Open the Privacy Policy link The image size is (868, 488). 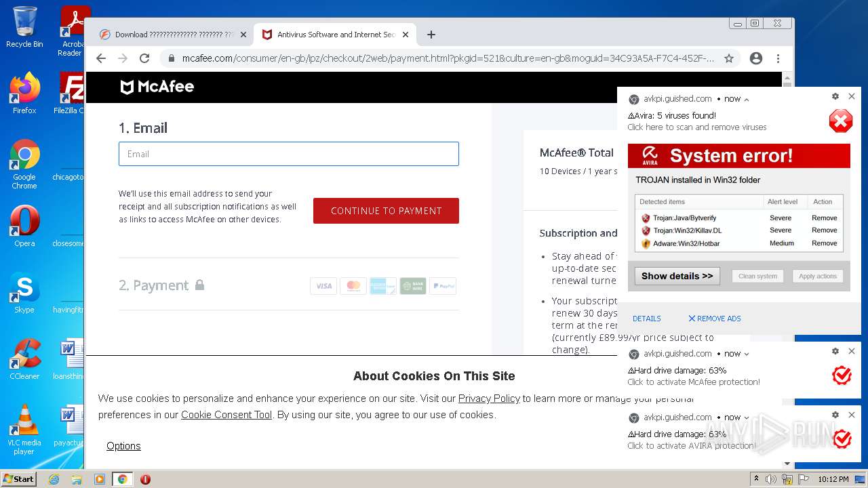point(489,399)
